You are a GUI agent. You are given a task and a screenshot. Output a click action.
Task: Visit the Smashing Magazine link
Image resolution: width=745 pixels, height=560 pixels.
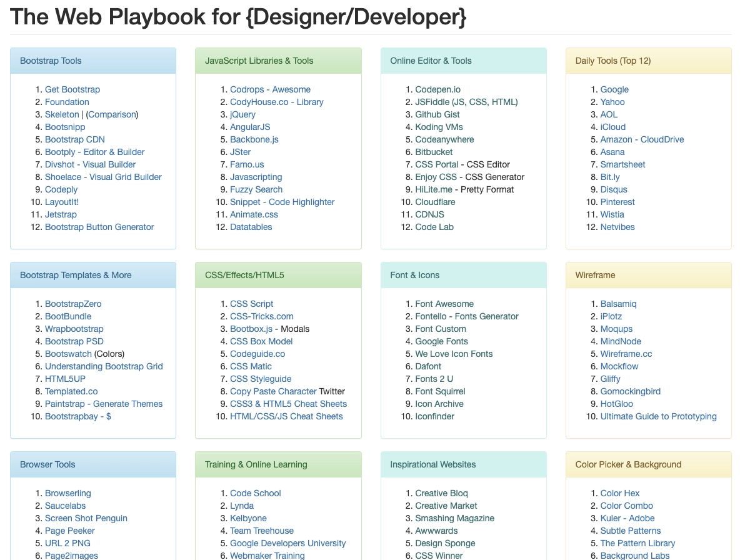click(454, 518)
